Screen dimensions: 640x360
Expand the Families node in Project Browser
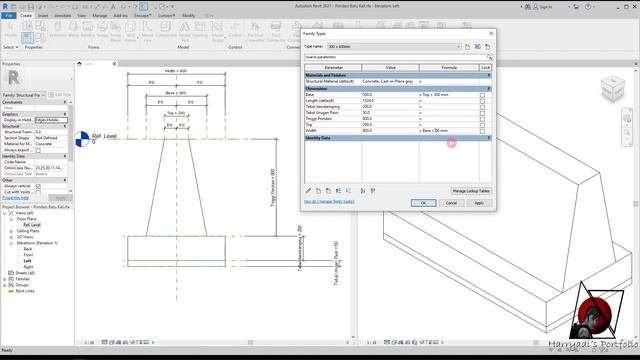(x=4, y=279)
